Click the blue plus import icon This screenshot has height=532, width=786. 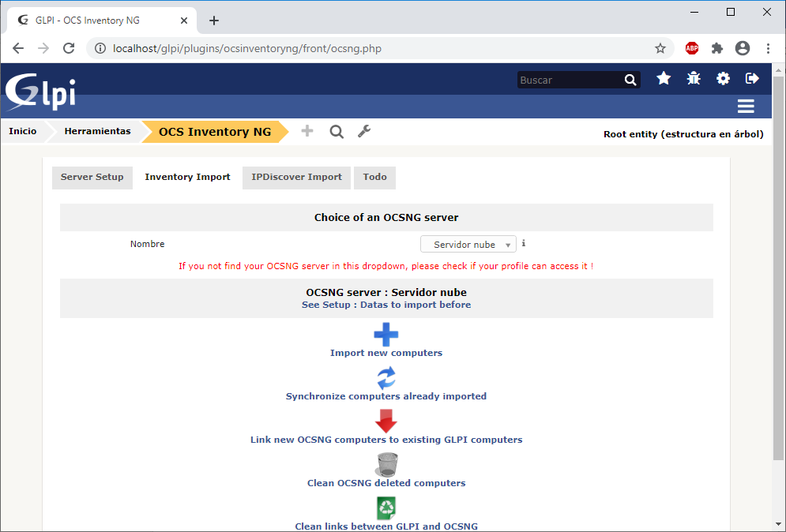point(386,335)
